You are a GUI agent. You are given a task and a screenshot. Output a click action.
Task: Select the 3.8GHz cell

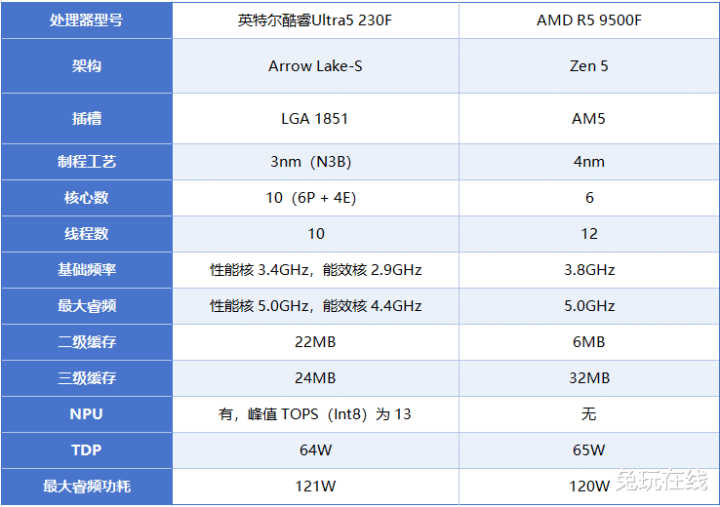(x=589, y=270)
